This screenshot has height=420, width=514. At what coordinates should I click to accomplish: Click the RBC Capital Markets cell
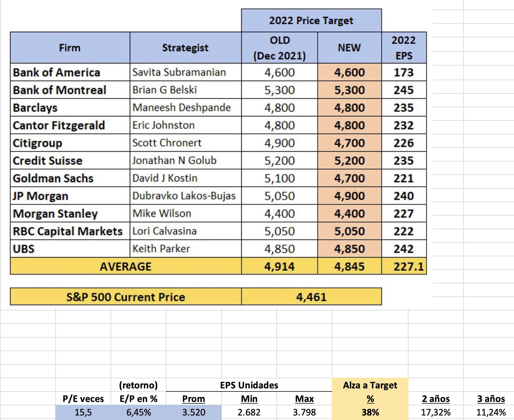[x=70, y=231]
